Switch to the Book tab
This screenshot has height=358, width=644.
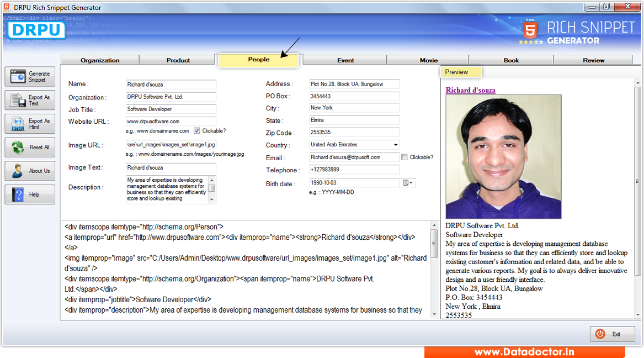[512, 60]
